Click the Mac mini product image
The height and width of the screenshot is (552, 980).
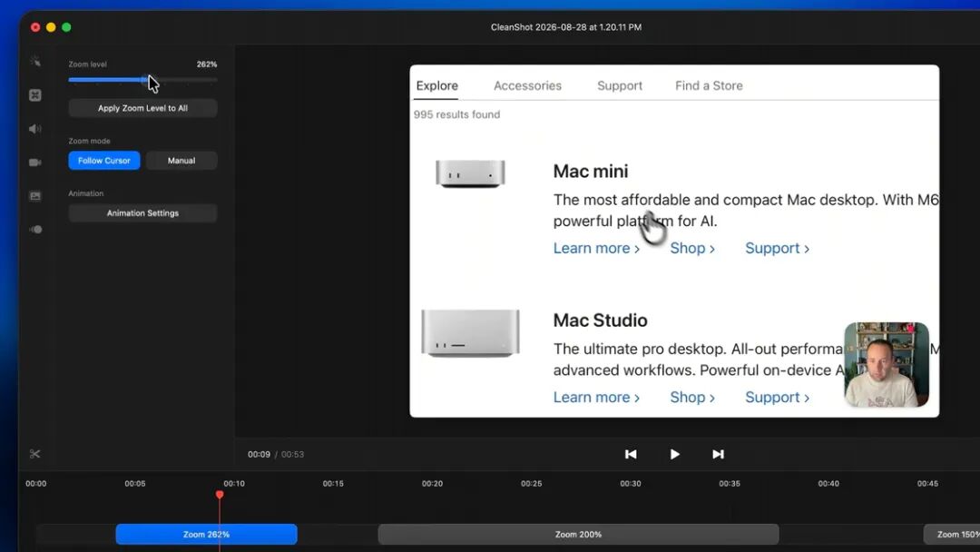[470, 173]
